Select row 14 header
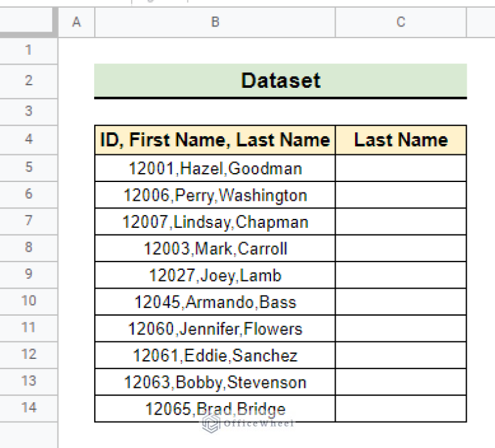The image size is (495, 448). click(x=28, y=407)
